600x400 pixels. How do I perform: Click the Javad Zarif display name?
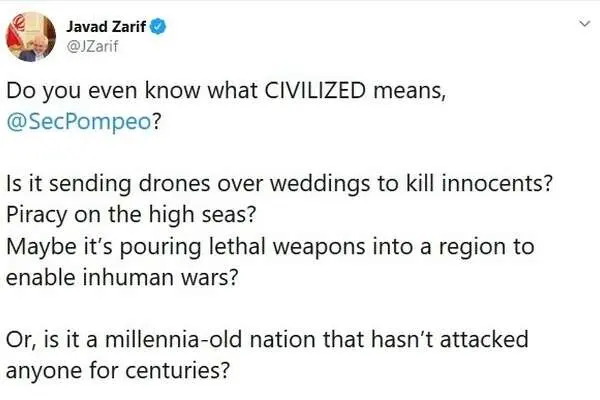(x=106, y=27)
